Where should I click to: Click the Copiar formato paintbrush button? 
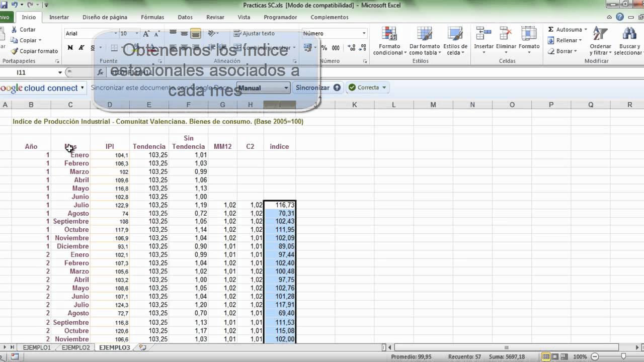(x=35, y=51)
